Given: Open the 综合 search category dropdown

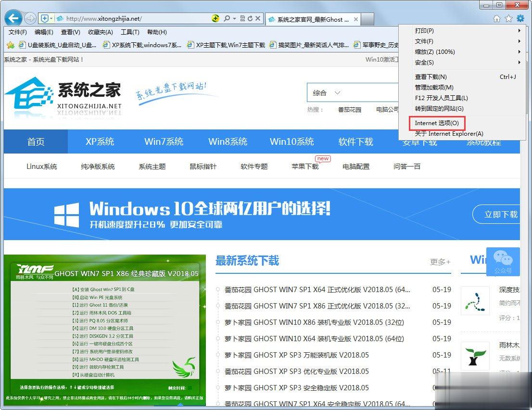Looking at the screenshot, I should pyautogui.click(x=326, y=93).
